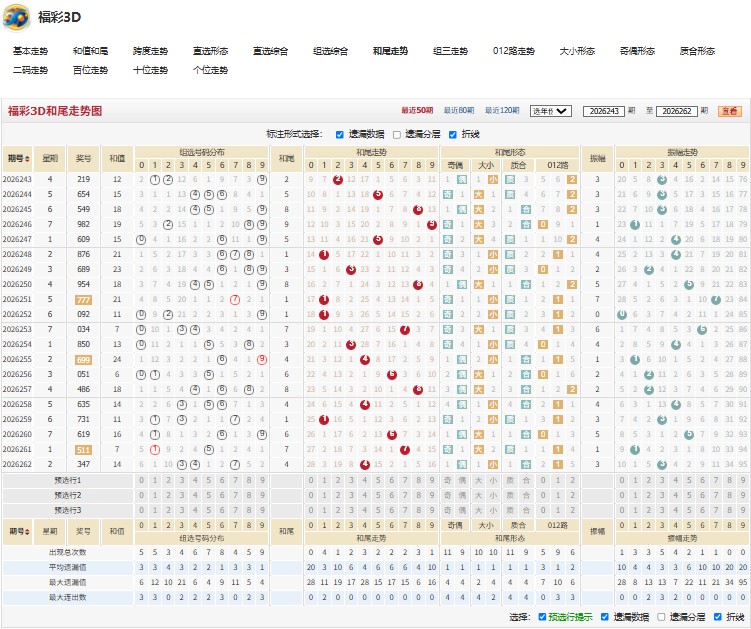Open the 基本走势 tab
The width and height of the screenshot is (751, 629).
(30, 51)
